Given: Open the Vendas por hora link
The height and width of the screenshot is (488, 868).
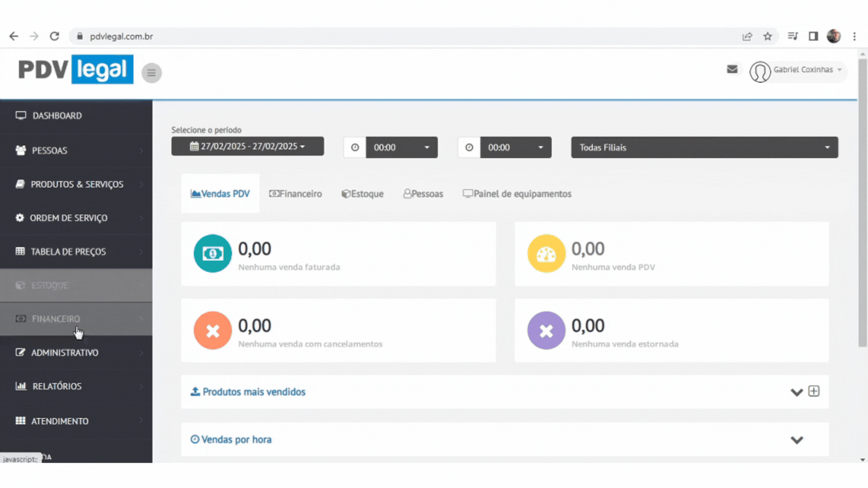Looking at the screenshot, I should click(236, 440).
